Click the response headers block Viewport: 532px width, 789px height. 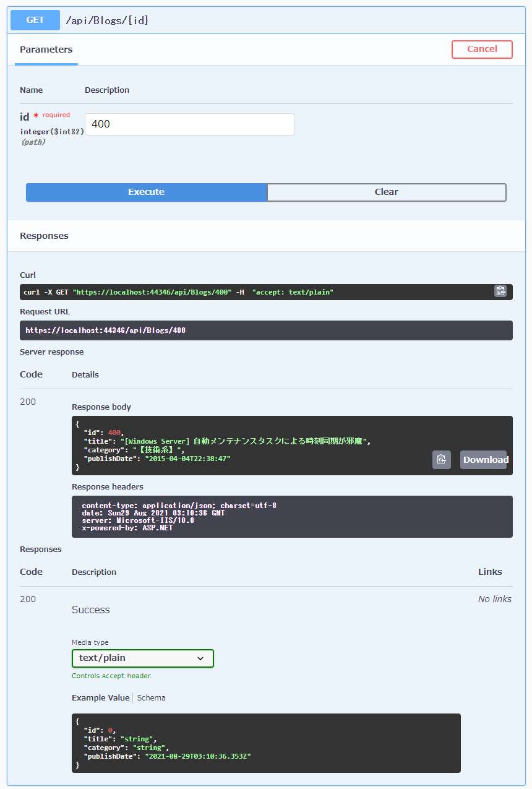(291, 517)
